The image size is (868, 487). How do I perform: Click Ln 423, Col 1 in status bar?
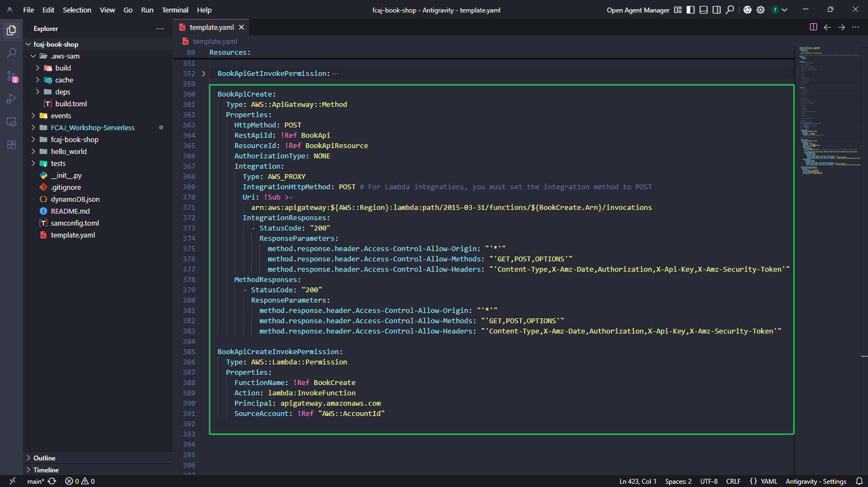click(638, 482)
